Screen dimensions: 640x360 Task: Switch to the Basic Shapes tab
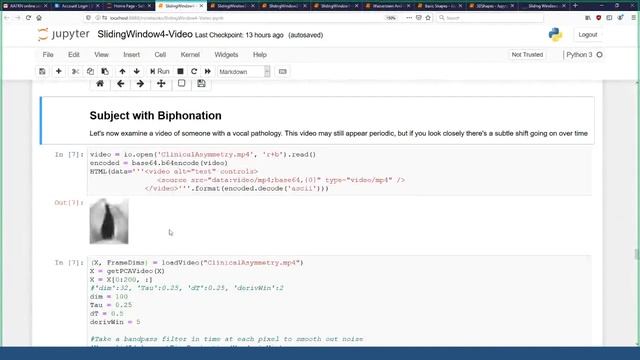(439, 6)
